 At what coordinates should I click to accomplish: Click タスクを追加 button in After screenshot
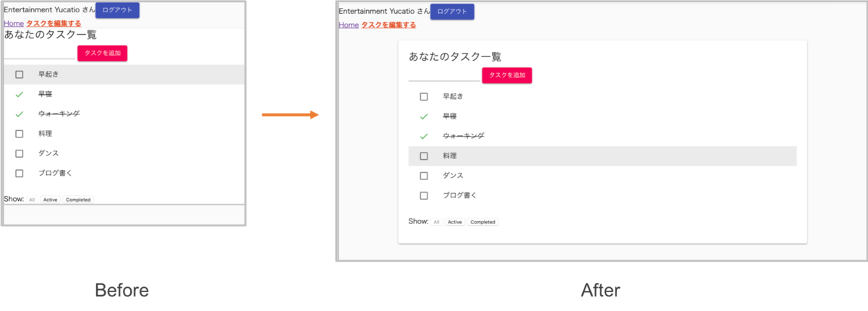(507, 75)
